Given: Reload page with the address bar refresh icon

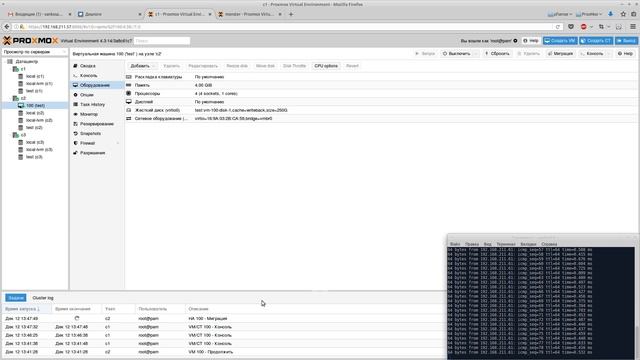Looking at the screenshot, I should click(x=558, y=27).
